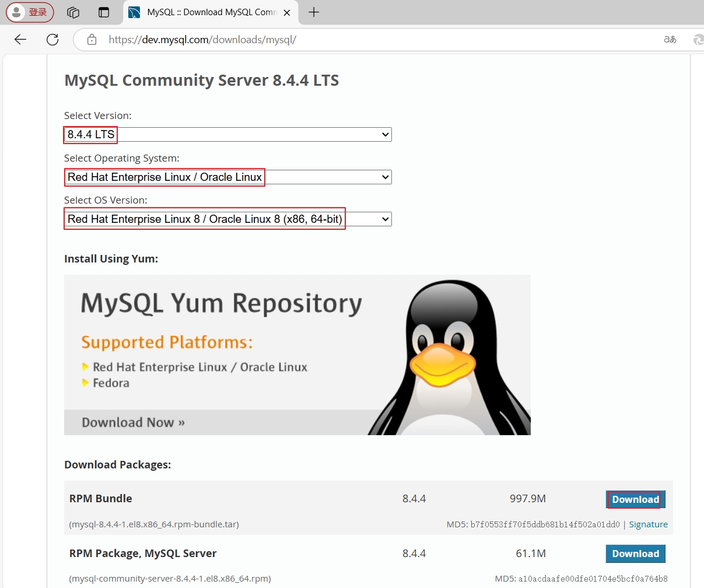Click the translate page icon
Screen dimensions: 704x588
670,40
